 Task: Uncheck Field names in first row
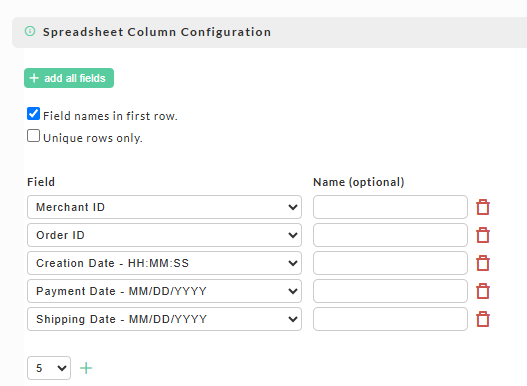tap(33, 114)
